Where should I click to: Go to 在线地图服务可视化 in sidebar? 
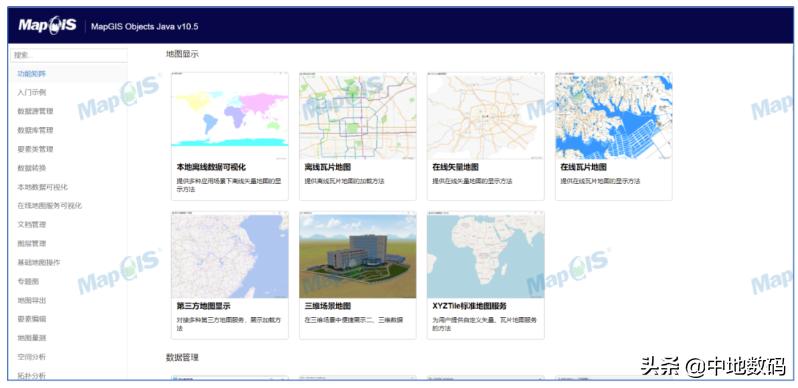pos(49,206)
